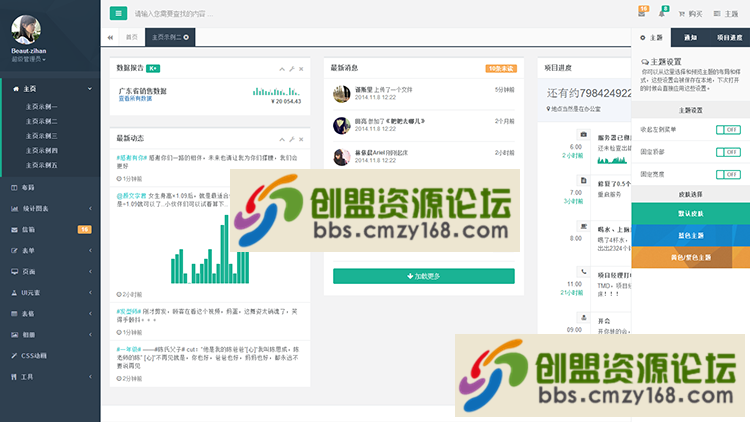This screenshot has height=422, width=750.
Task: Open the mail envelope icon with badge 16
Action: [x=642, y=12]
